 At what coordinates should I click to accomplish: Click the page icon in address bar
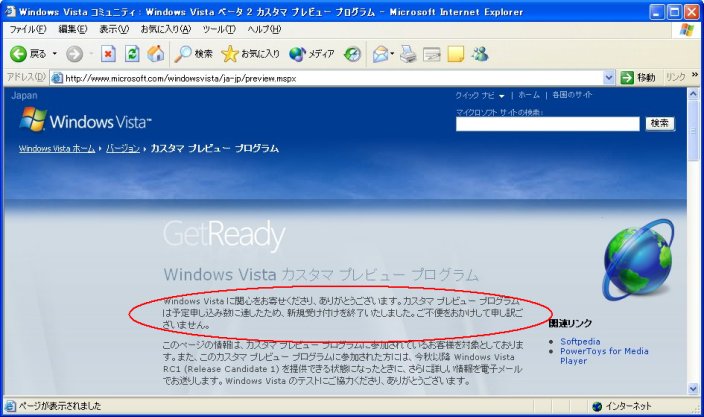tap(57, 78)
